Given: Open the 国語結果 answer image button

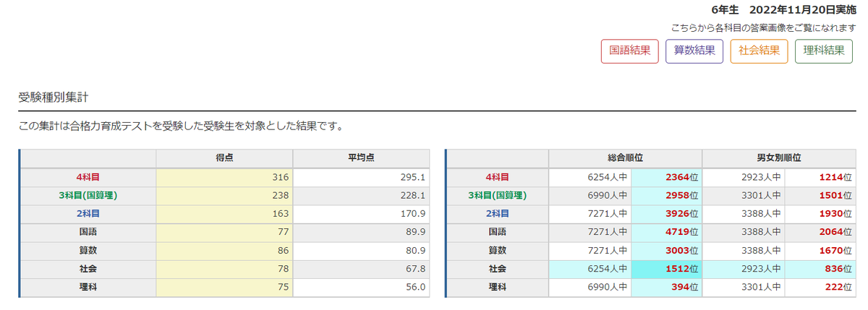Looking at the screenshot, I should pos(629,51).
